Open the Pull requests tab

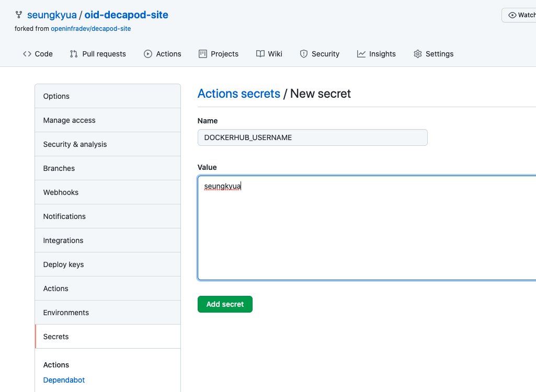[98, 54]
